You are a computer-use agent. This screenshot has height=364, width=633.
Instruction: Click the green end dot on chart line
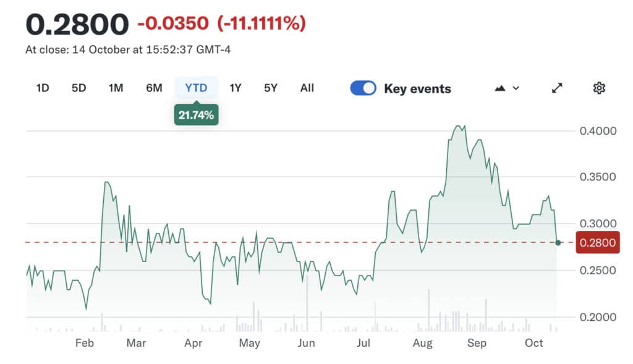558,243
